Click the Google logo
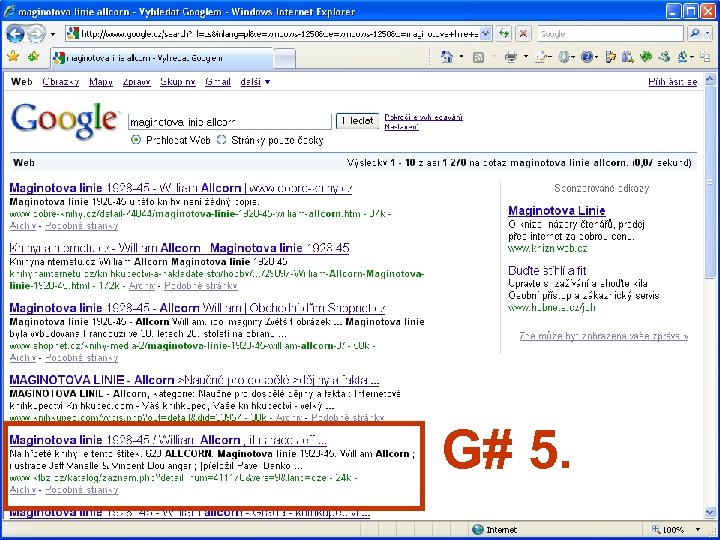The height and width of the screenshot is (540, 720). [x=64, y=120]
